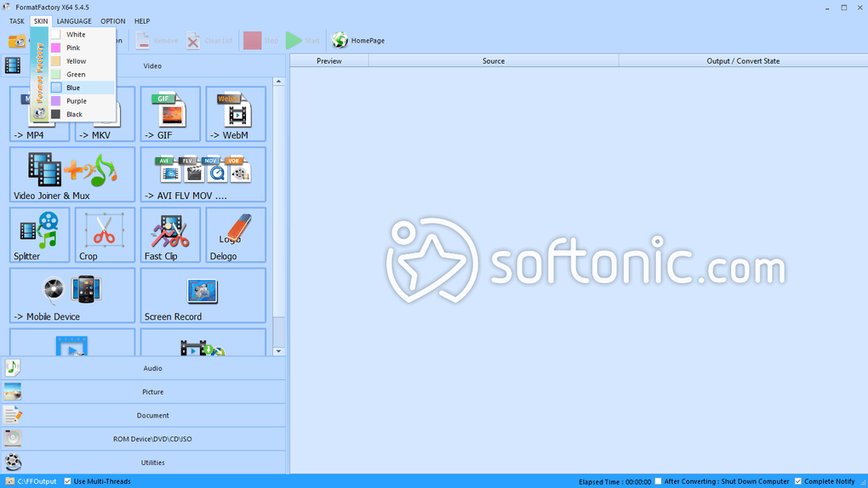Open Video Joiner & Mux tool

point(72,174)
